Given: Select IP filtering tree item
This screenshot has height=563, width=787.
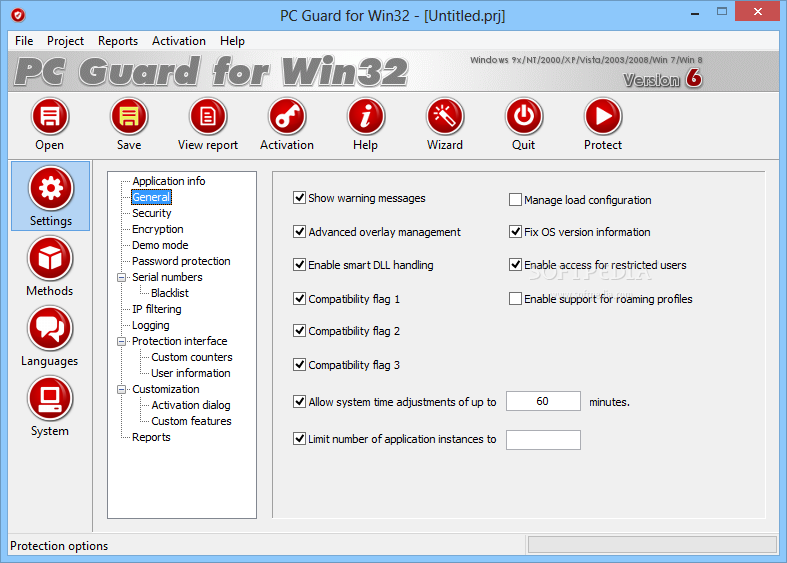Looking at the screenshot, I should pos(157,309).
